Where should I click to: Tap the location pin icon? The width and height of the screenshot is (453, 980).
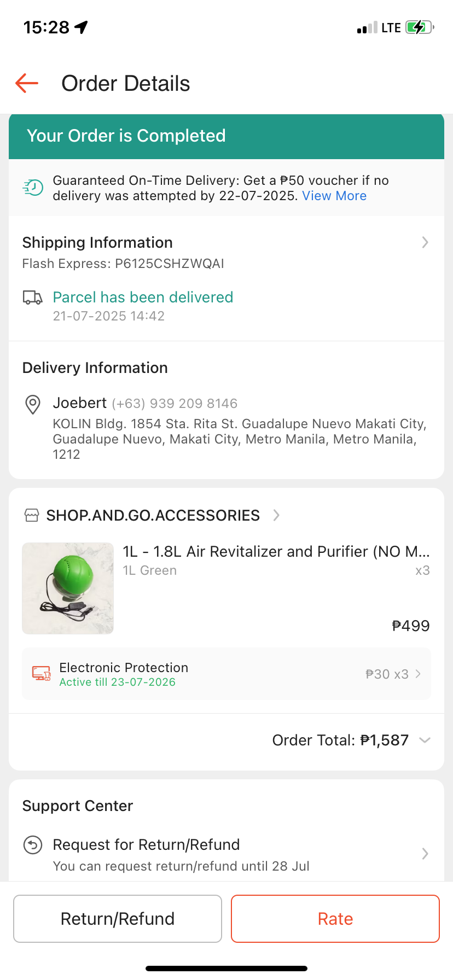tap(33, 404)
